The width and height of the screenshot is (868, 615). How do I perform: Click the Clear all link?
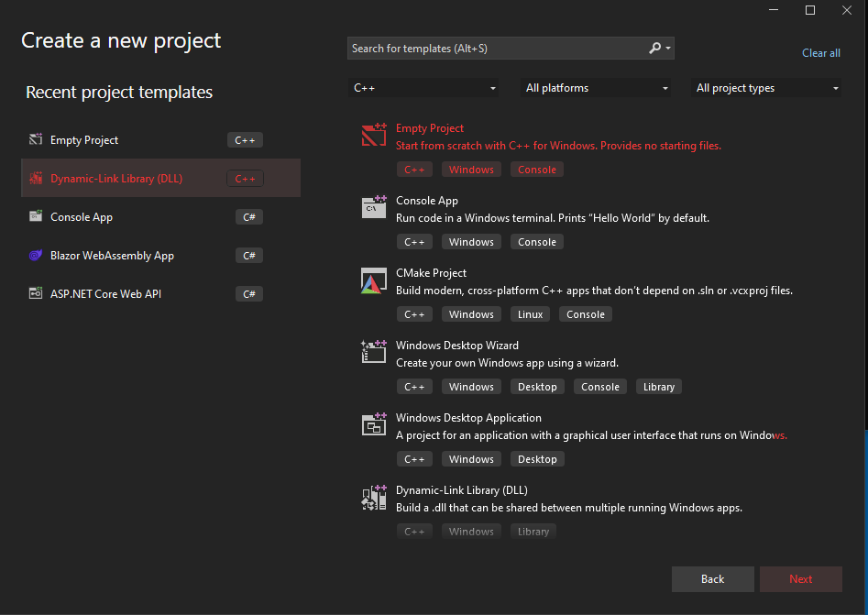pos(821,53)
